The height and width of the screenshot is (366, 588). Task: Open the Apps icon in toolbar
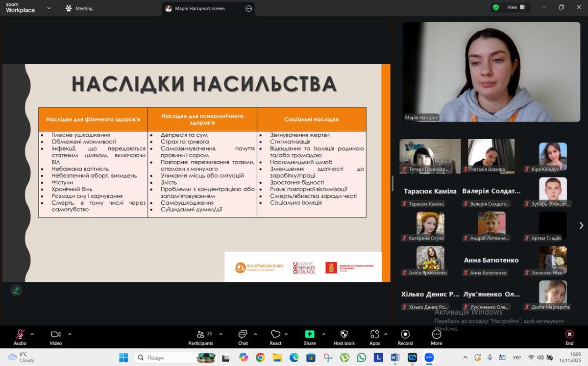click(x=374, y=337)
